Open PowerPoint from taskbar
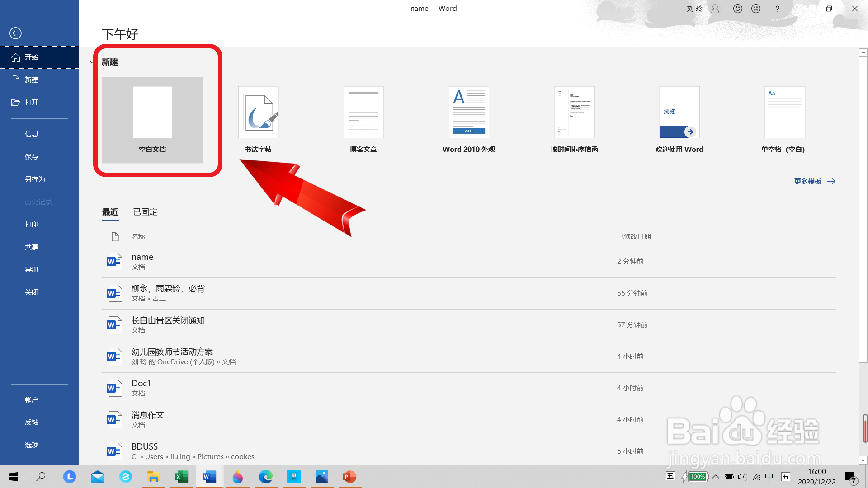The height and width of the screenshot is (488, 868). tap(350, 477)
